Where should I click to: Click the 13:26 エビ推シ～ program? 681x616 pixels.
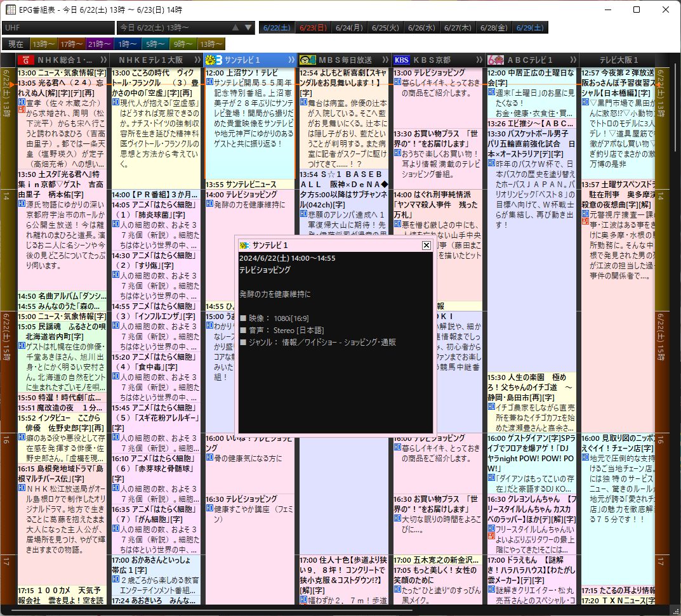[532, 123]
